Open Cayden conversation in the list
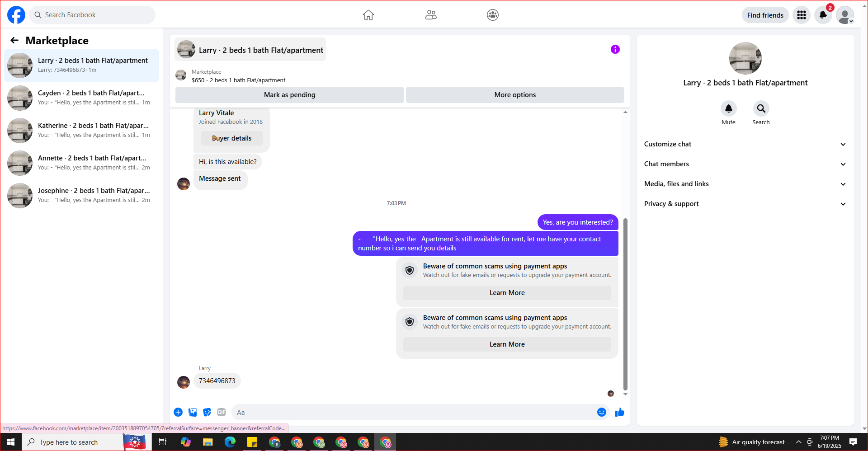The image size is (868, 451). coord(81,98)
